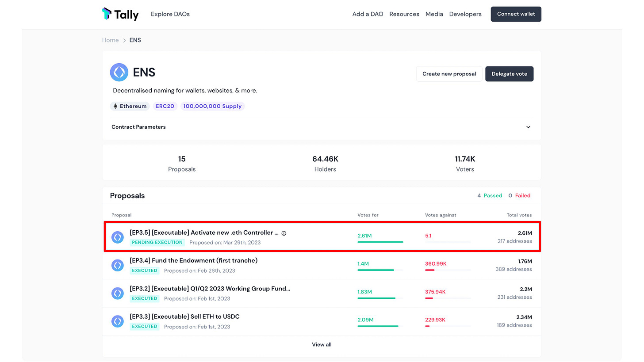The image size is (644, 362).
Task: Click Create new proposal button
Action: (449, 74)
